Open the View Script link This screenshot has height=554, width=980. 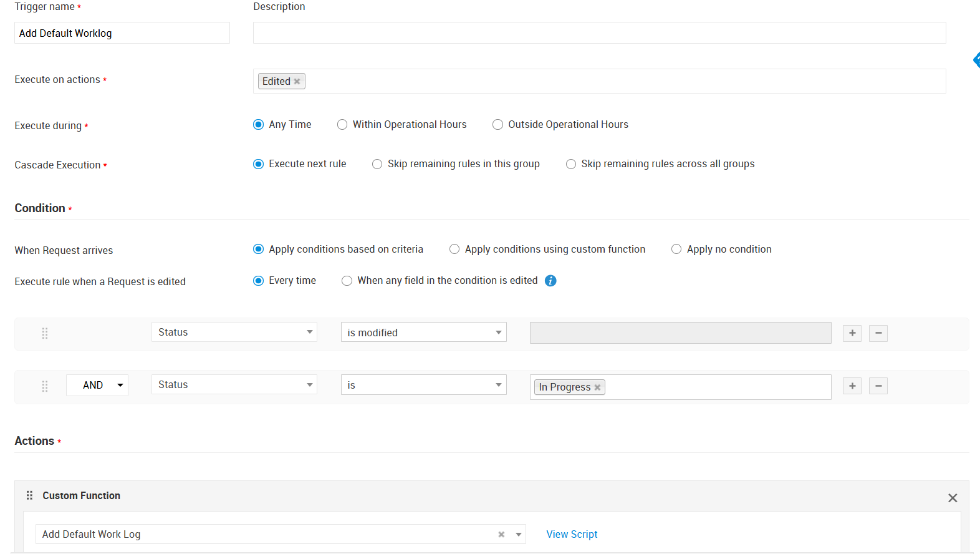(x=572, y=534)
